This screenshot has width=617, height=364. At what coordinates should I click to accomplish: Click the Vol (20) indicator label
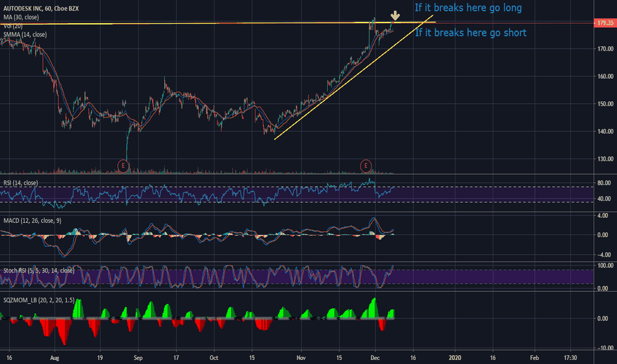13,26
